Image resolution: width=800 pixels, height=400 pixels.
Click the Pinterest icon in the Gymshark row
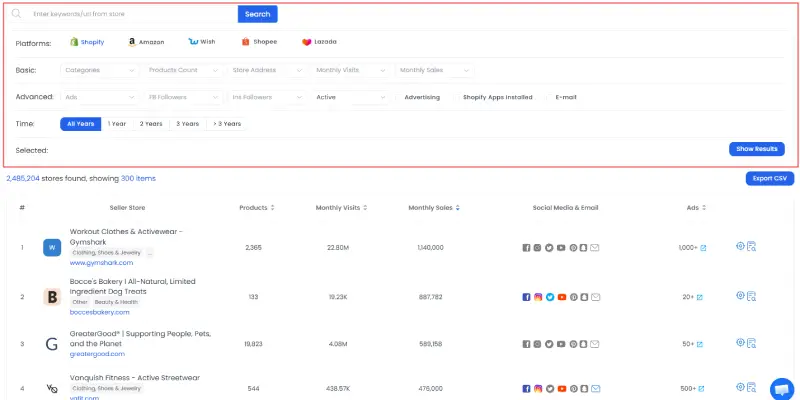pyautogui.click(x=573, y=248)
